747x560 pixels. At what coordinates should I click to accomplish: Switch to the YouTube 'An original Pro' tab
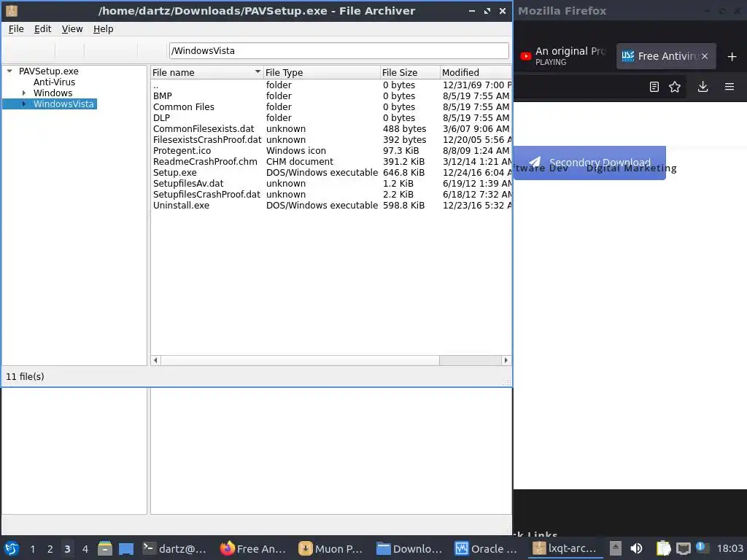pos(563,56)
